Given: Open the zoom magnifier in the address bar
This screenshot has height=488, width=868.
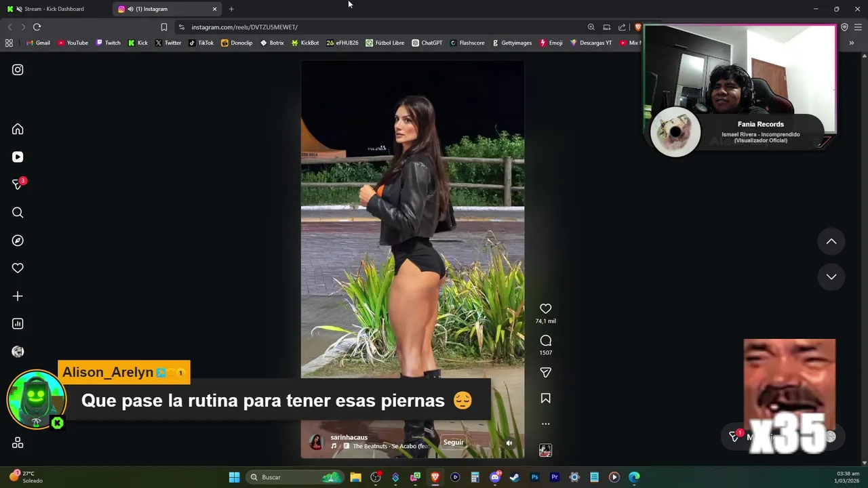Looking at the screenshot, I should (x=591, y=27).
